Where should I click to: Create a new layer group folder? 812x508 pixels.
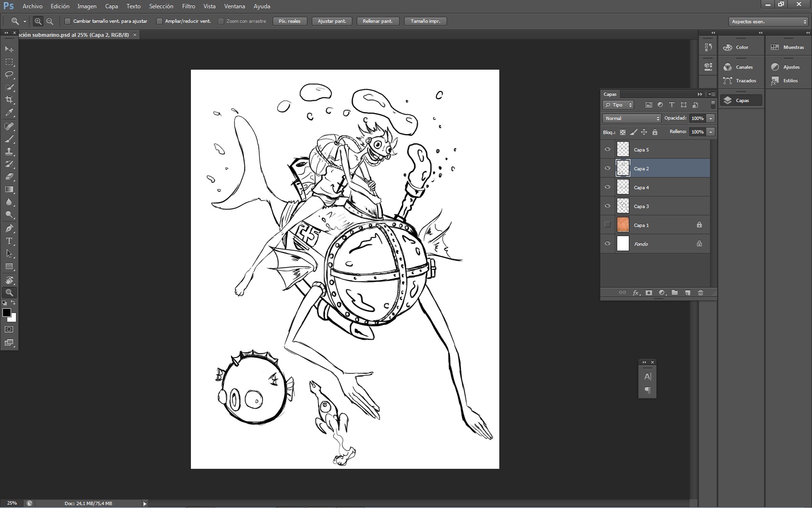675,293
